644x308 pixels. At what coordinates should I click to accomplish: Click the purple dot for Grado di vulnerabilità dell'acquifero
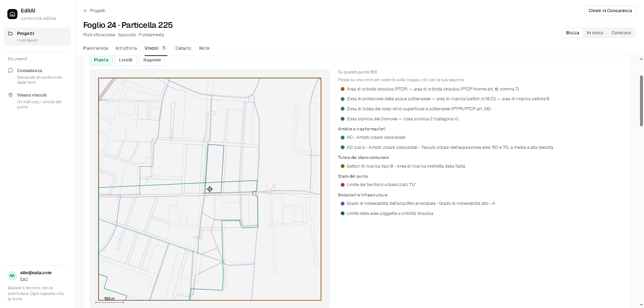(x=342, y=203)
